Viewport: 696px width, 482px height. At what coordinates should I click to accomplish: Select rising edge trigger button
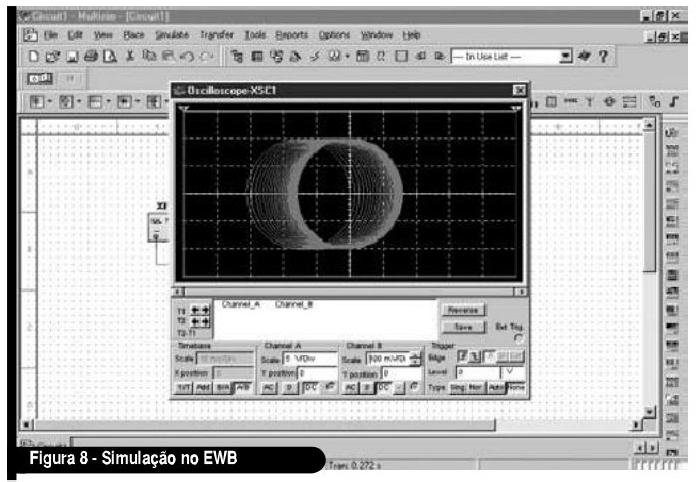(x=463, y=356)
